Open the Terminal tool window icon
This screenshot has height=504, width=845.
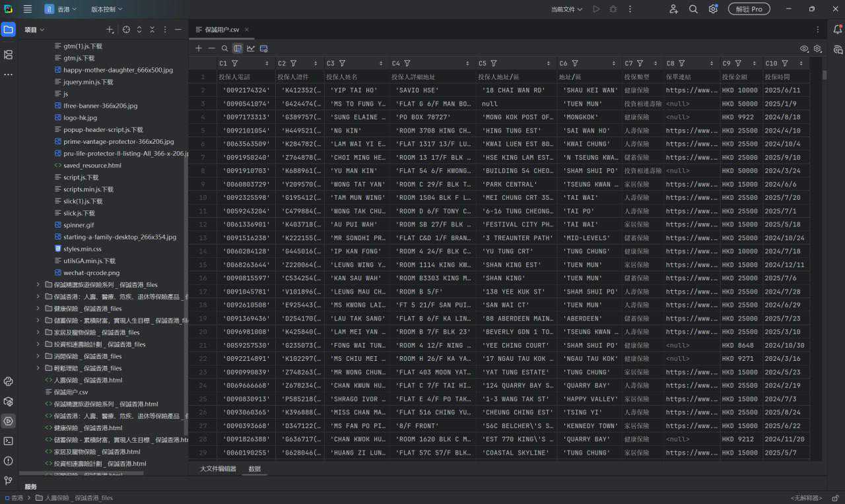[8, 441]
